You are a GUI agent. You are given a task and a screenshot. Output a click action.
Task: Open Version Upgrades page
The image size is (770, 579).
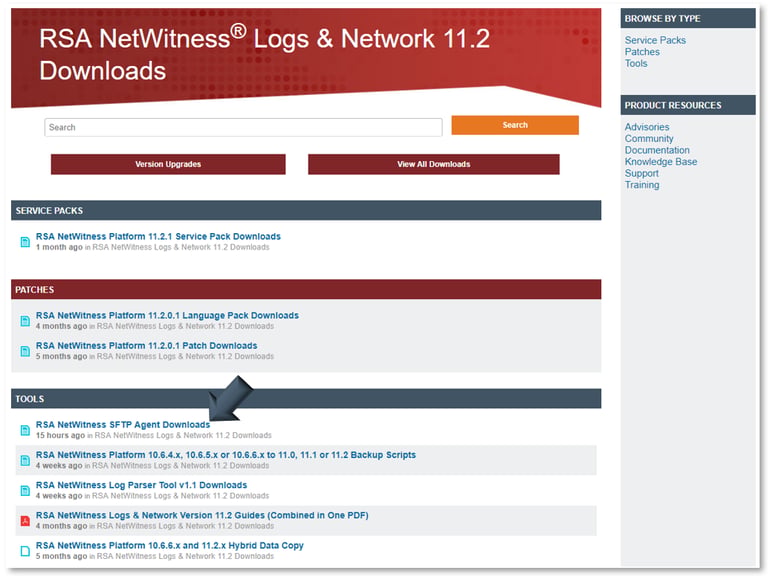click(168, 164)
